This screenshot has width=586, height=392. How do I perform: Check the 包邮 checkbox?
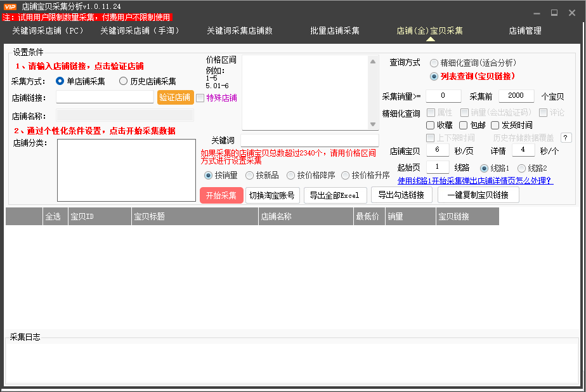(464, 125)
